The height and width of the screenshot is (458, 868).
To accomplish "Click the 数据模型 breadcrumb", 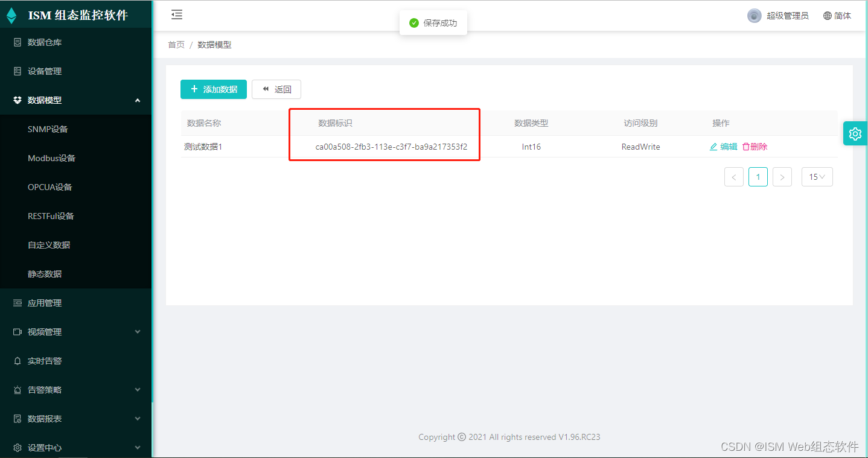I will click(x=214, y=45).
